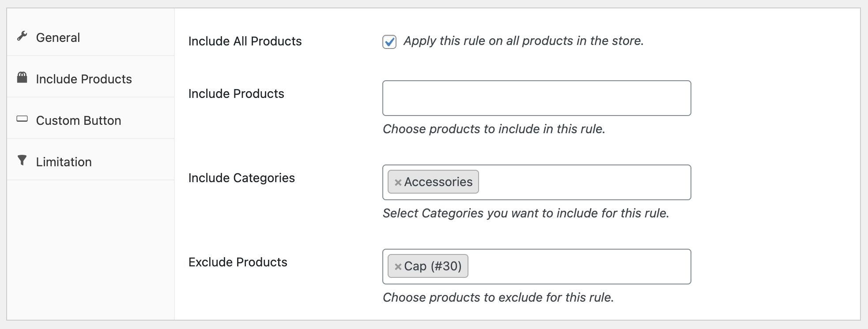Click inside the empty Include Products field

point(536,98)
